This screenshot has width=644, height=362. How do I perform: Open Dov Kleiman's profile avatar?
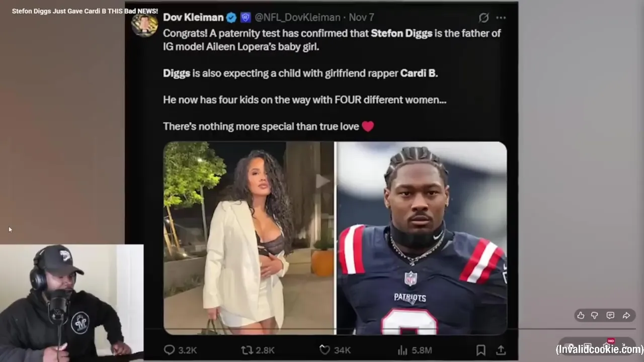click(144, 23)
